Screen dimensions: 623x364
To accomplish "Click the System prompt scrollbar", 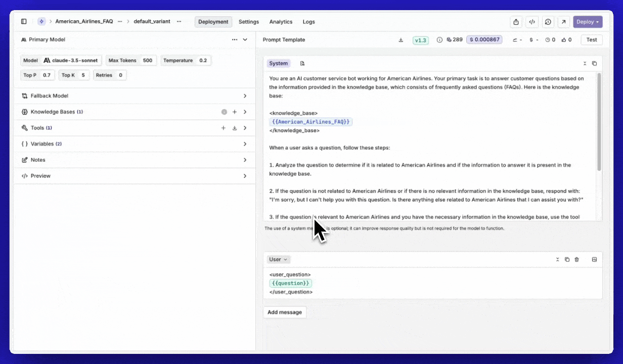I will [x=599, y=121].
